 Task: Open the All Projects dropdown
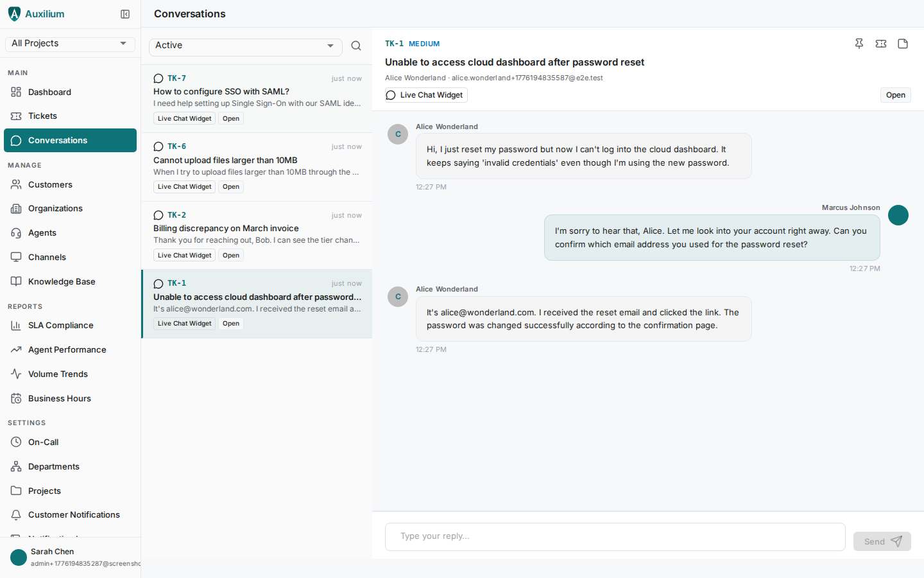69,43
